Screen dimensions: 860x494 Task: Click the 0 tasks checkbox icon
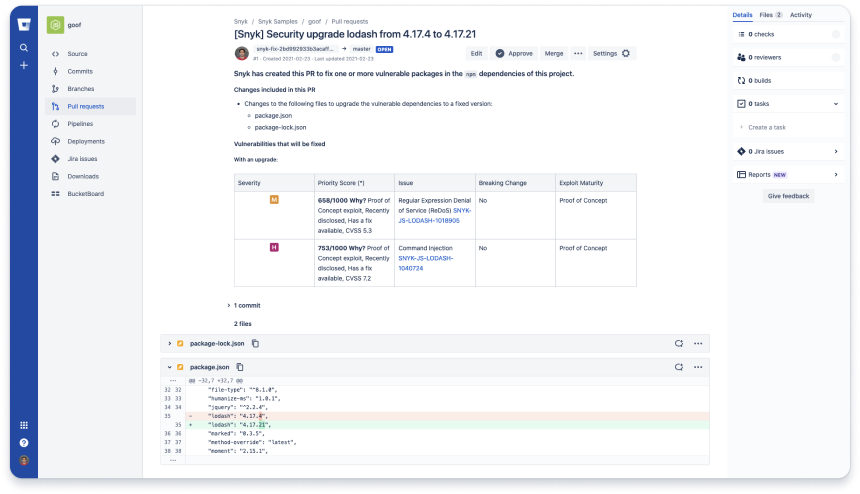[741, 103]
